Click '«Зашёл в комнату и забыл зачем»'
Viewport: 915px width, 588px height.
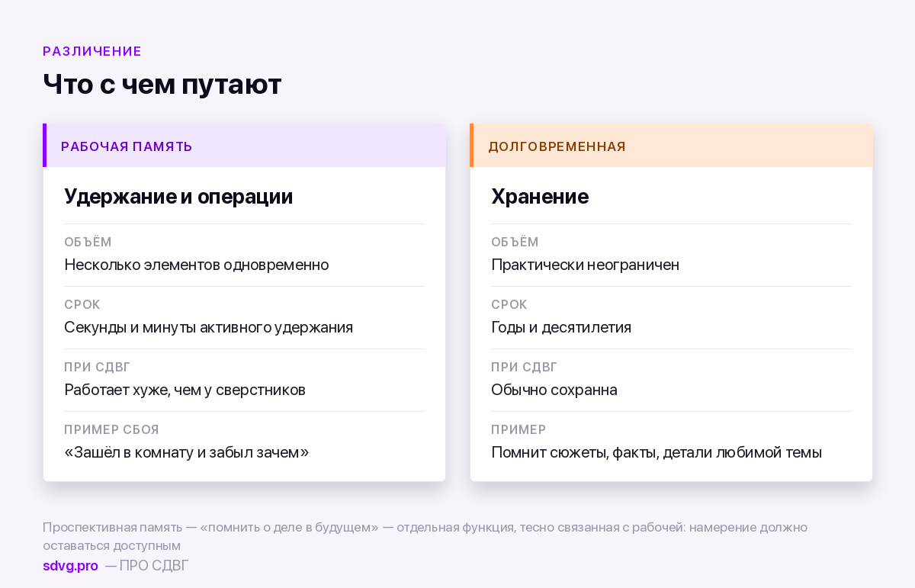pyautogui.click(x=187, y=453)
